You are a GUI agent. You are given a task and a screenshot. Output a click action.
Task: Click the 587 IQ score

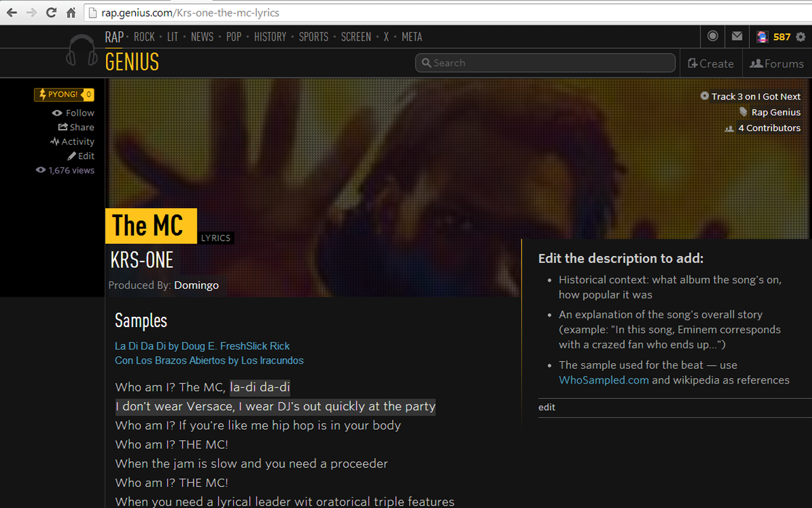(x=782, y=37)
